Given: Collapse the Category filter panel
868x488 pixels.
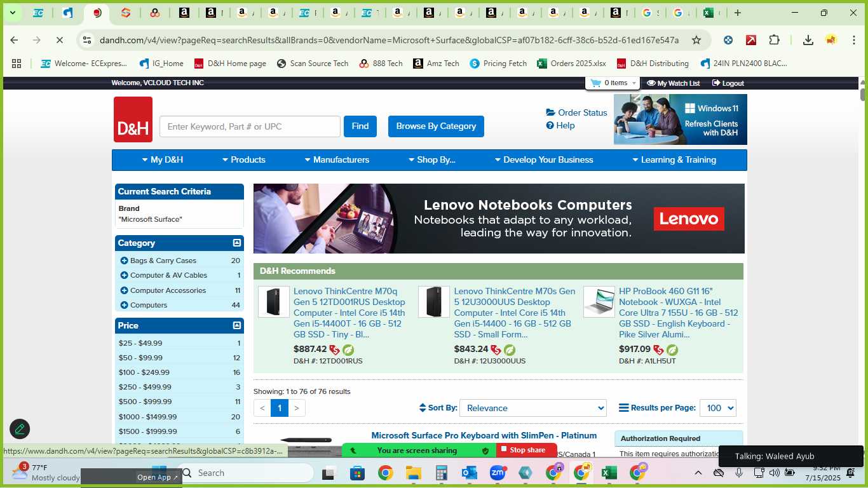Looking at the screenshot, I should [x=237, y=243].
